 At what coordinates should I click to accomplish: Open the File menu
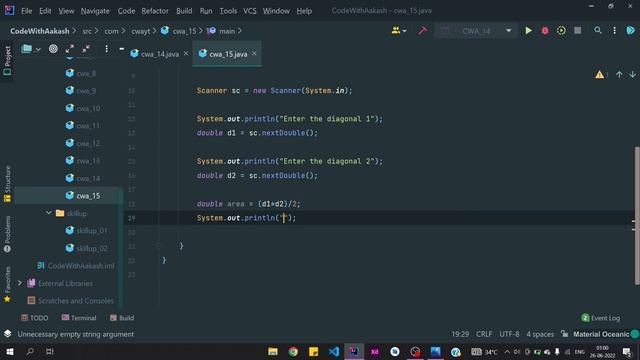(x=27, y=11)
